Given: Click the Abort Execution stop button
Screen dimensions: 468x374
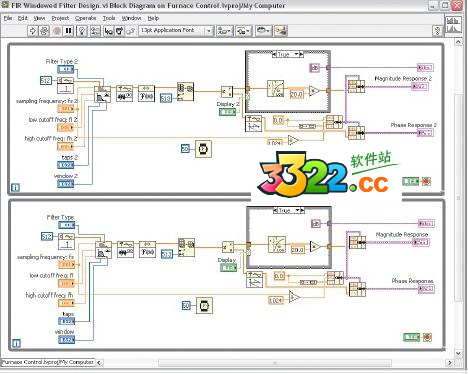Looking at the screenshot, I should click(57, 31).
